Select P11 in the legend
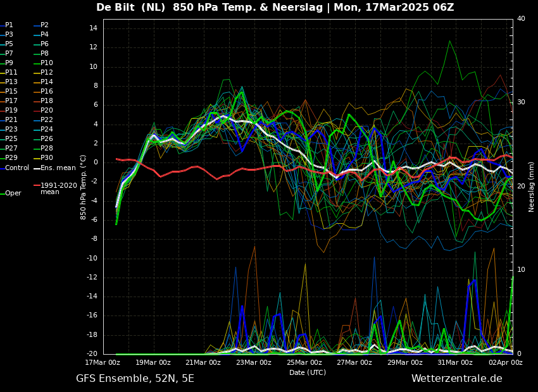This screenshot has width=538, height=392. 9,72
